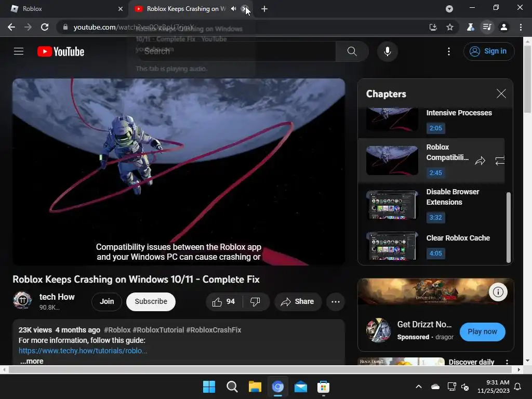This screenshot has height=399, width=532.
Task: Mute tab audio speaker icon
Action: 233,9
